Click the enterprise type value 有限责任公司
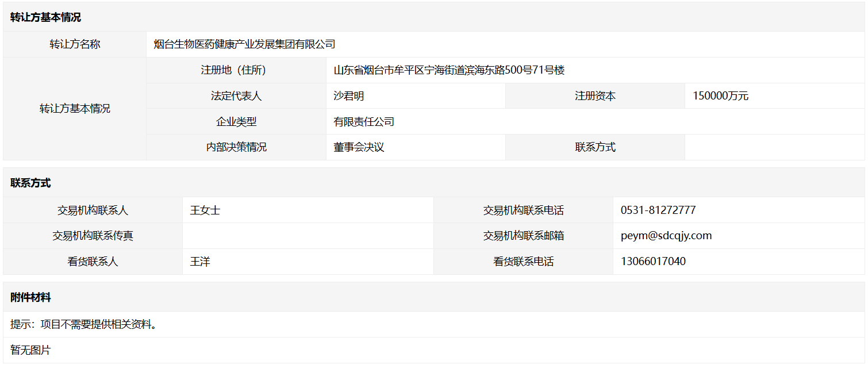The width and height of the screenshot is (868, 368). (364, 122)
